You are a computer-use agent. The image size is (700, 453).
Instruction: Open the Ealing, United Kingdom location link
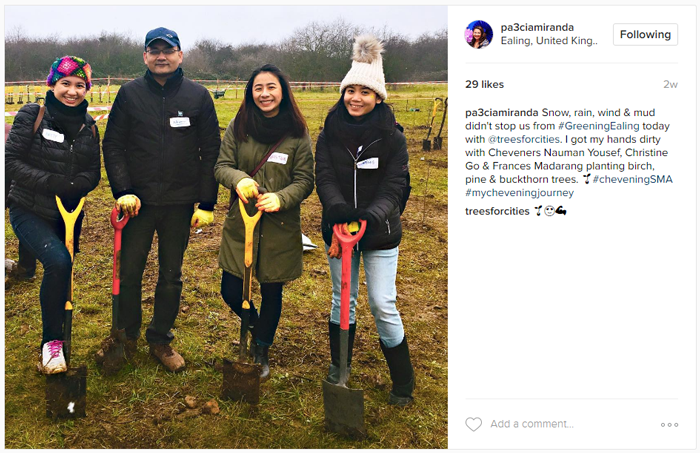click(x=549, y=41)
